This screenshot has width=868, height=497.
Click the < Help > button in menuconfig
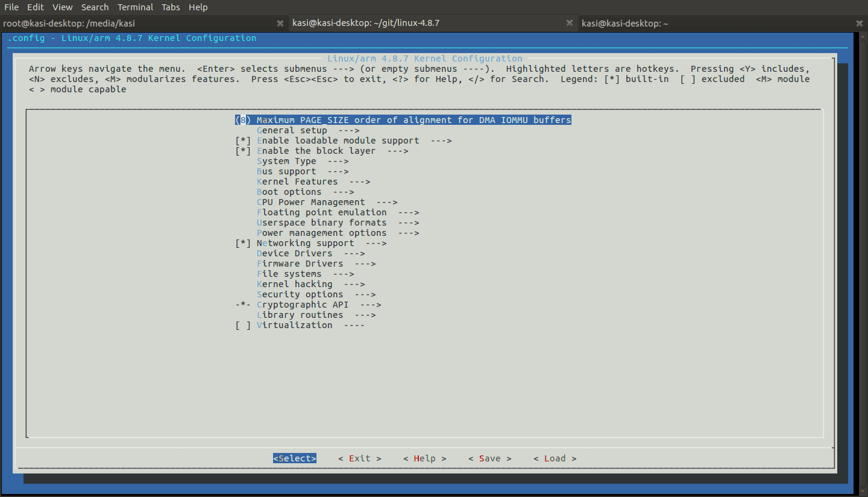(x=424, y=458)
